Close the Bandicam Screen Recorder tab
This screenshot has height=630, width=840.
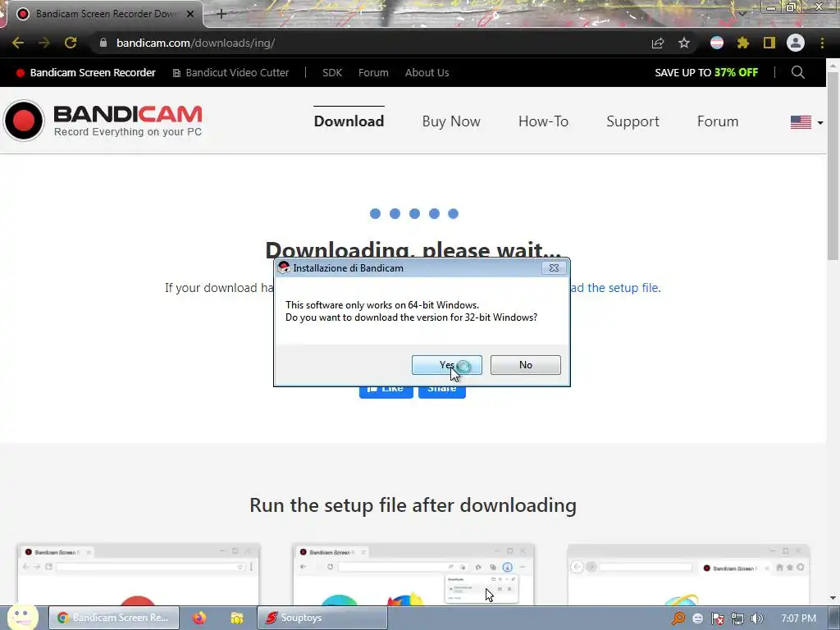tap(190, 14)
